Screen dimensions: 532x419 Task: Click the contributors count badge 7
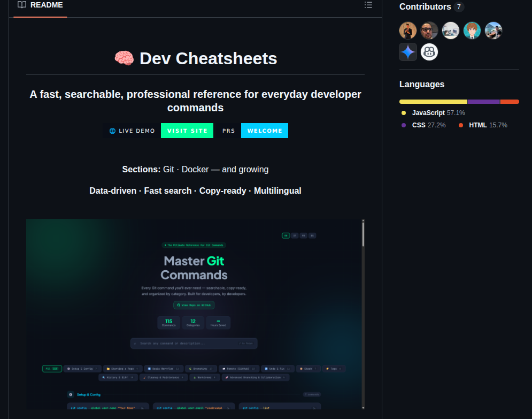459,7
